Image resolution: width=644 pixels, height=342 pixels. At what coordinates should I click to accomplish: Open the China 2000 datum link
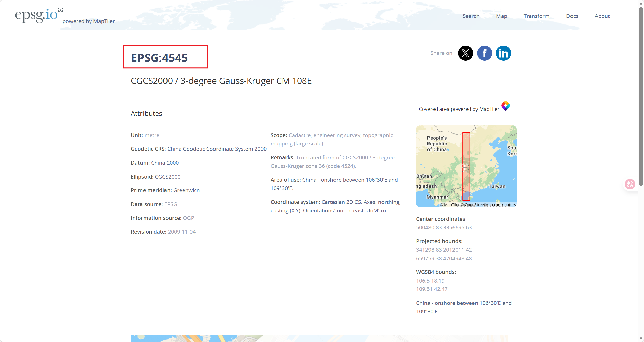pyautogui.click(x=165, y=163)
